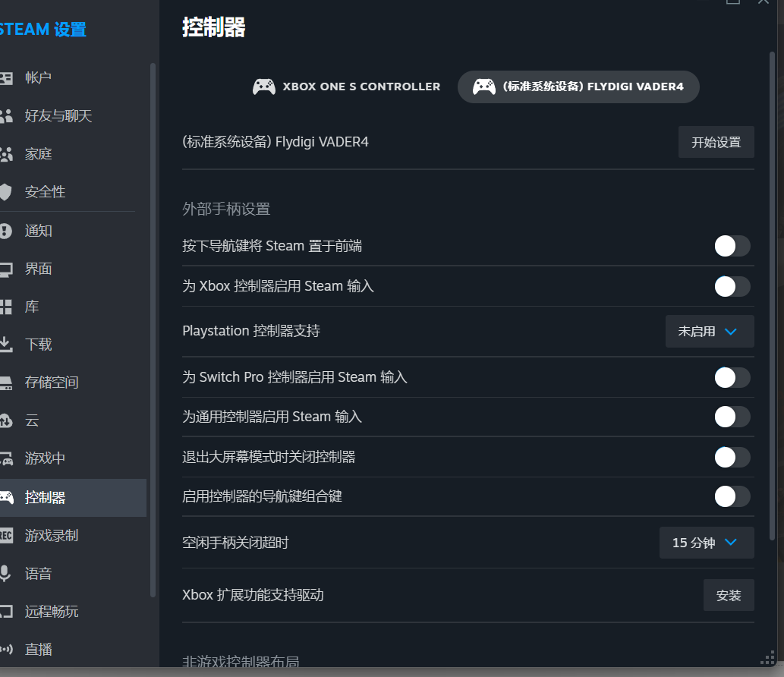Click the 通知 notification icon in sidebar
Image resolution: width=784 pixels, height=677 pixels.
click(6, 231)
